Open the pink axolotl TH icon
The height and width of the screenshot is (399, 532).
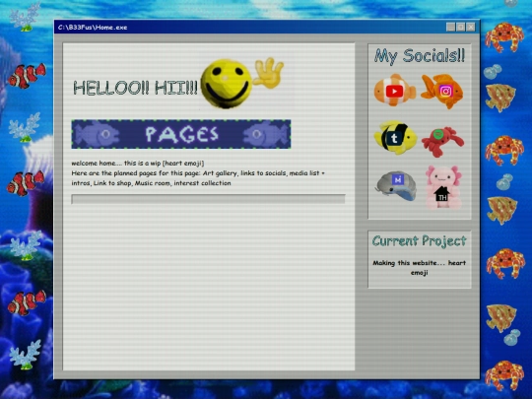[x=443, y=187]
